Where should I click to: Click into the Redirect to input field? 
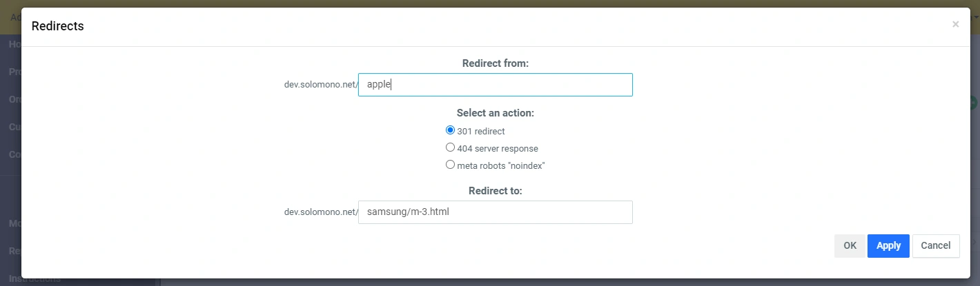coord(495,212)
